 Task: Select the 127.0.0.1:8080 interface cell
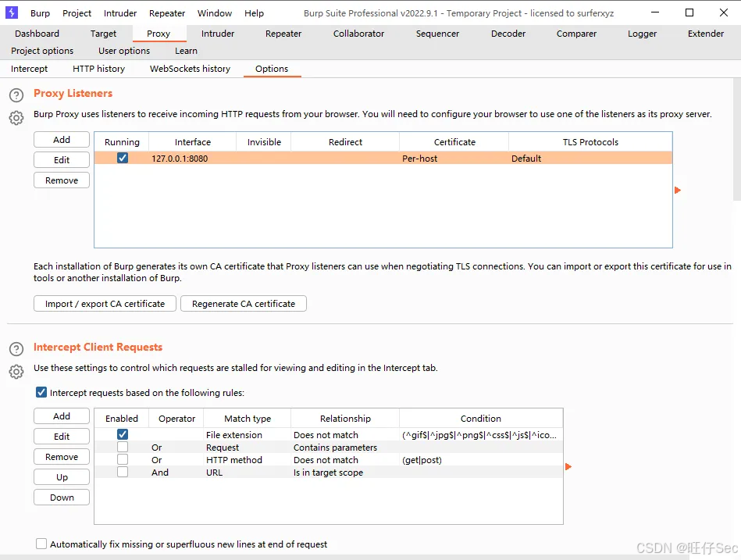[x=192, y=159]
